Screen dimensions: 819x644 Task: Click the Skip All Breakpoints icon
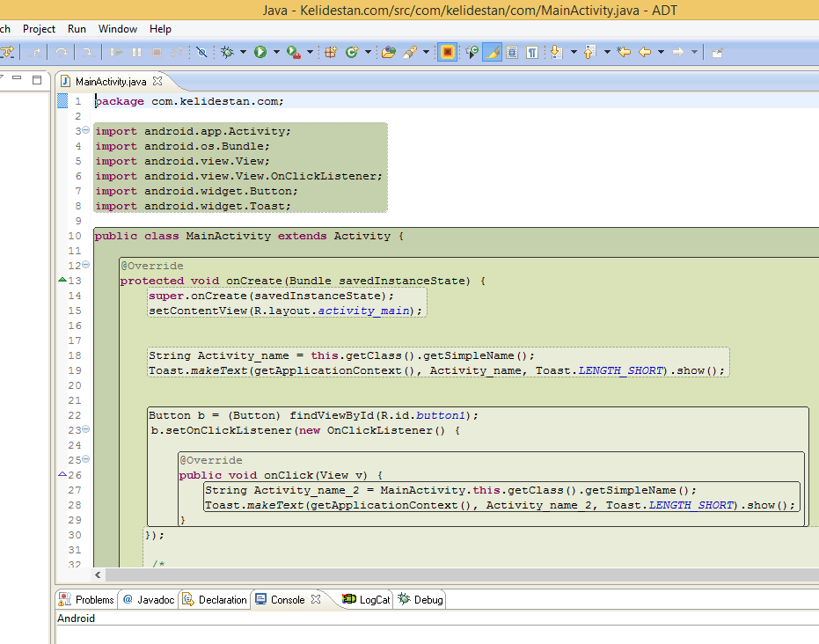click(x=201, y=52)
